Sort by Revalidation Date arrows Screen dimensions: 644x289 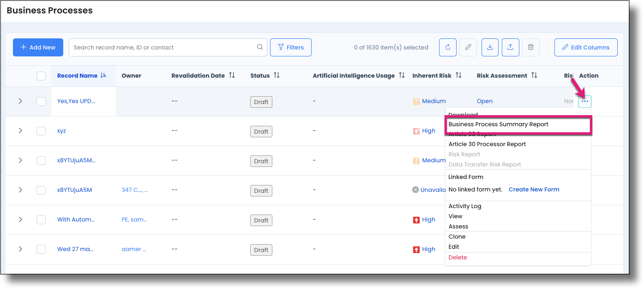click(x=232, y=75)
